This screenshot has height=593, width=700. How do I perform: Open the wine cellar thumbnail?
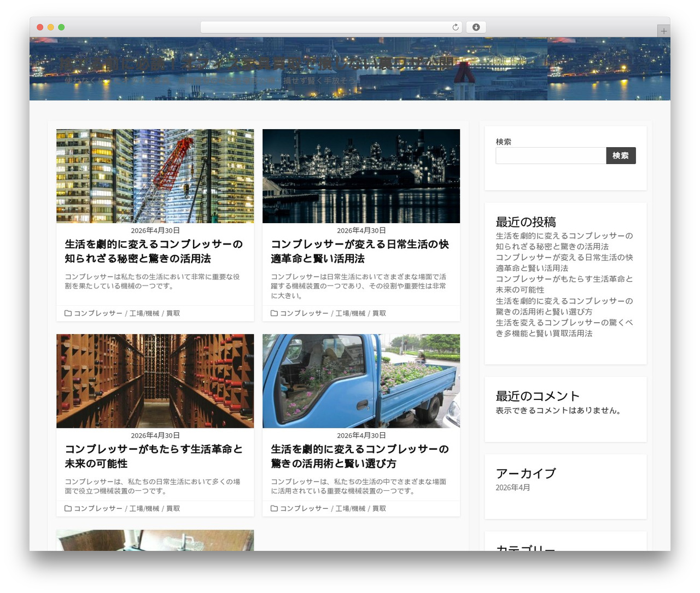pyautogui.click(x=155, y=381)
